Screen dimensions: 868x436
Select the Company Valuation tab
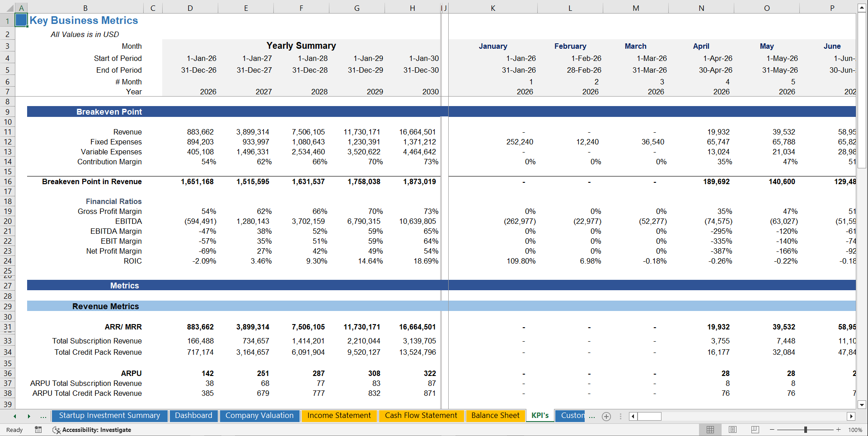click(259, 416)
